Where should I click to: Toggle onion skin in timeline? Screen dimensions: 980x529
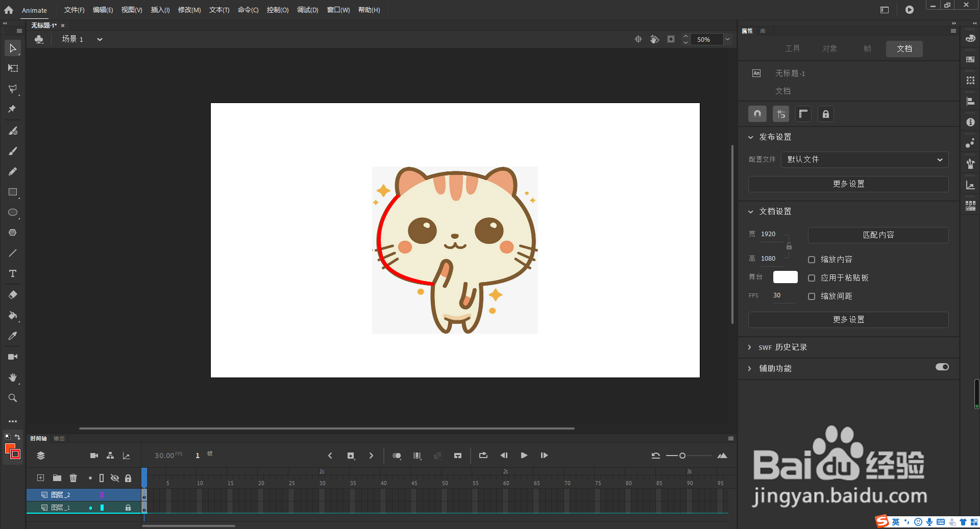point(397,456)
